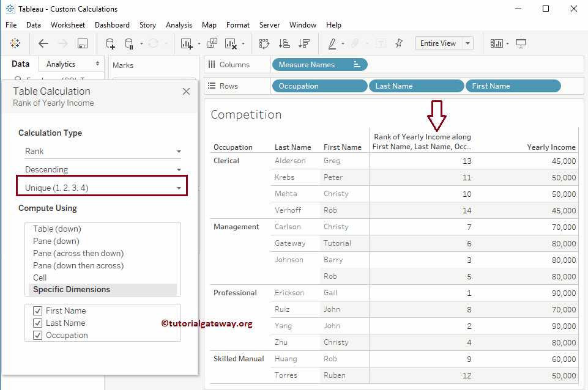588x390 pixels.
Task: Open the Analysis menu
Action: coord(179,25)
